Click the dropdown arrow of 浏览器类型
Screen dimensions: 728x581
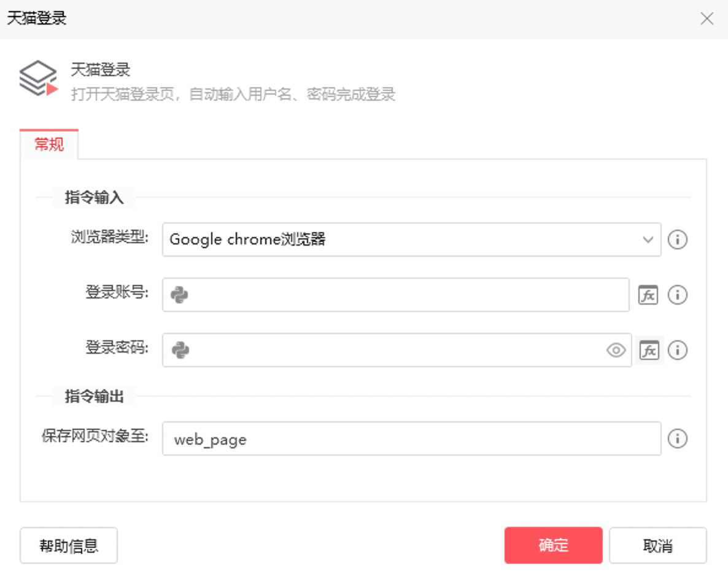[648, 240]
